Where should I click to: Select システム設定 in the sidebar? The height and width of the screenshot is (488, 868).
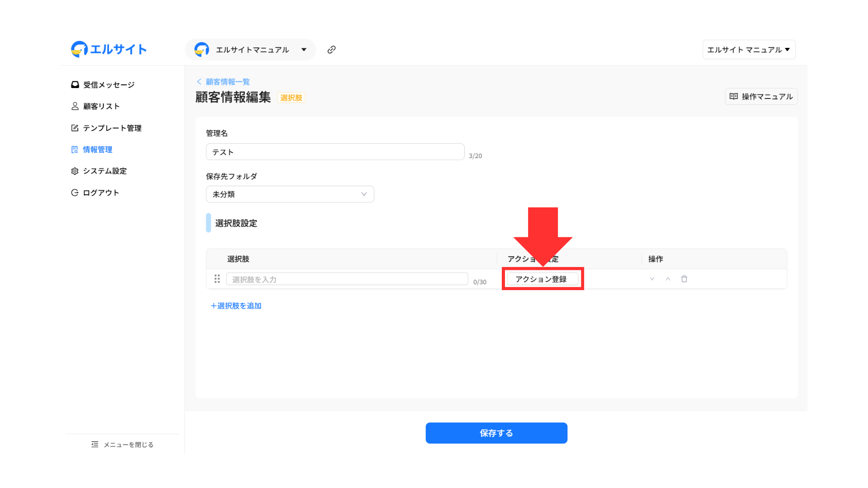point(104,171)
